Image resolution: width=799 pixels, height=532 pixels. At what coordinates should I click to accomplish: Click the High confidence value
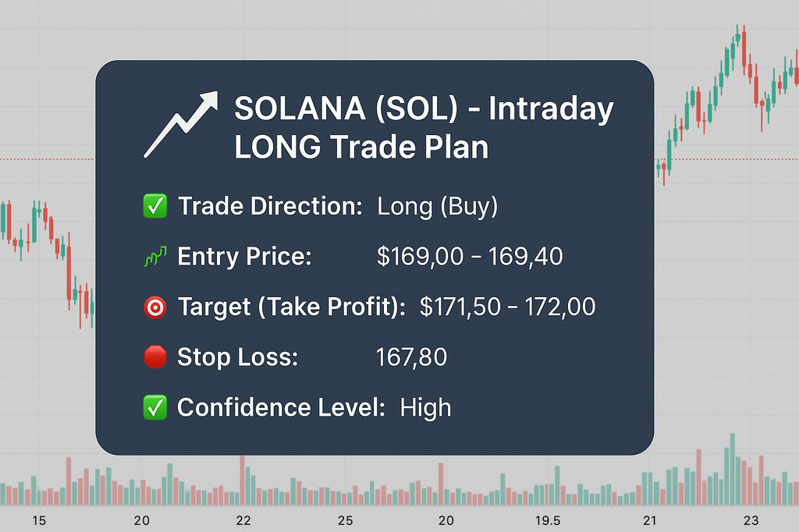coord(425,408)
